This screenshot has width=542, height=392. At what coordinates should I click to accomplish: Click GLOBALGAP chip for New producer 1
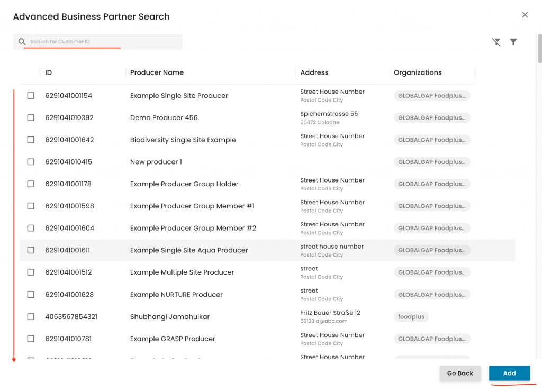tap(431, 162)
